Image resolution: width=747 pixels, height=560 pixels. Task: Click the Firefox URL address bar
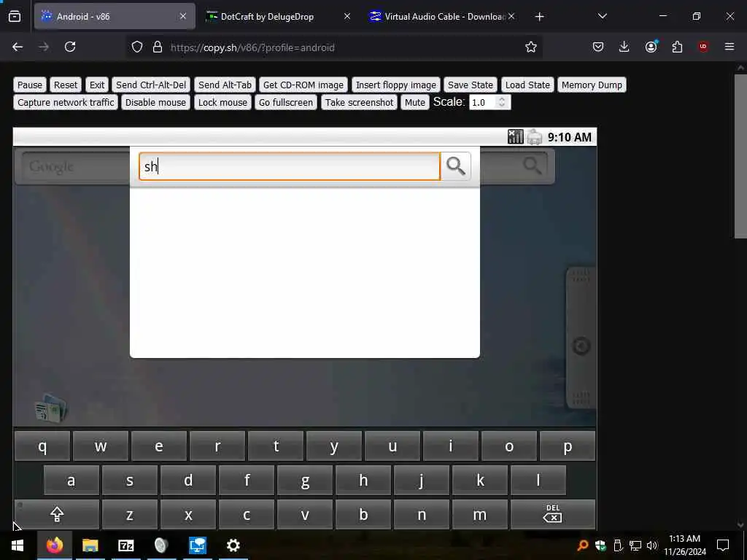(x=333, y=47)
